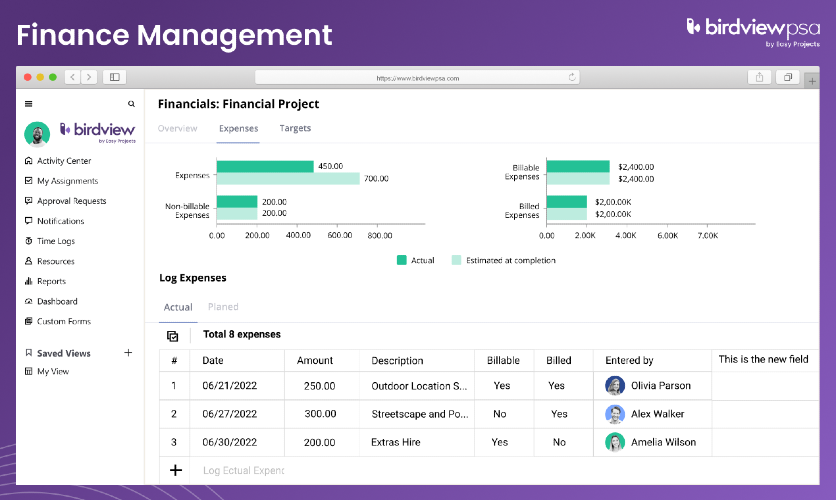Toggle Estimated at completion legend swatch
836x500 pixels.
(456, 260)
